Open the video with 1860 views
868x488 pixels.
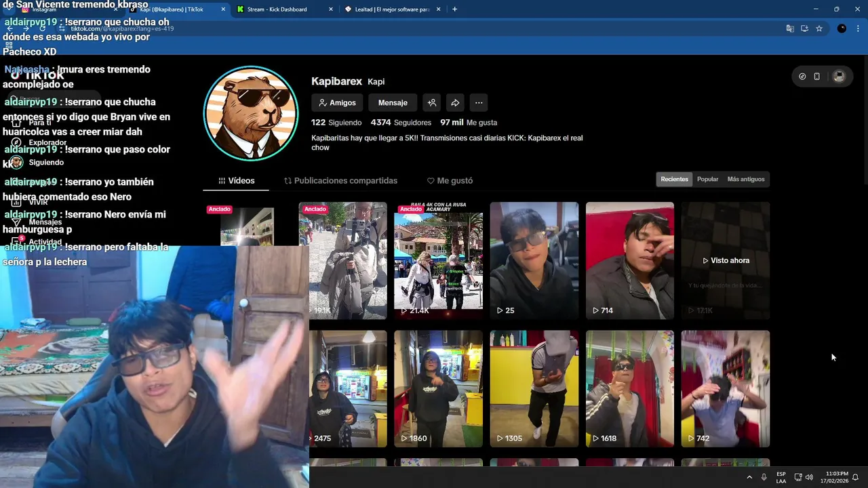click(438, 389)
